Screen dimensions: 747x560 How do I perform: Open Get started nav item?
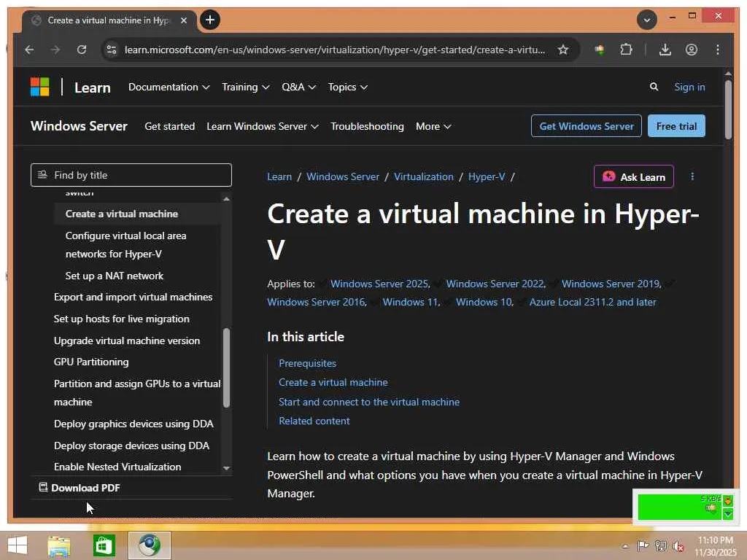pos(169,126)
